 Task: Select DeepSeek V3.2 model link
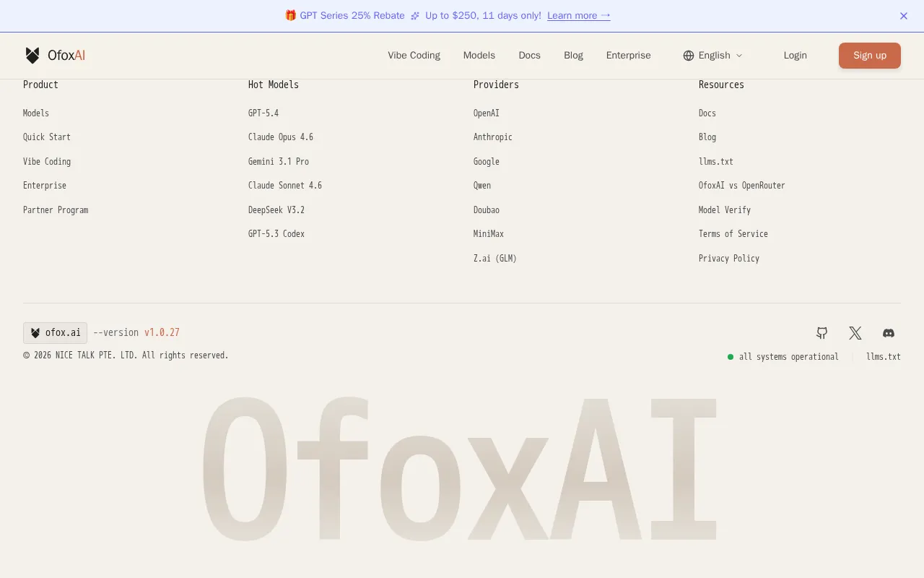[x=276, y=210]
